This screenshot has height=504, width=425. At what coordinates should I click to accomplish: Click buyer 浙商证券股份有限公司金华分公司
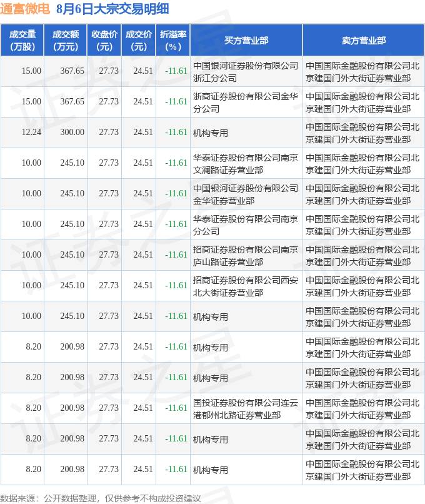(x=246, y=103)
